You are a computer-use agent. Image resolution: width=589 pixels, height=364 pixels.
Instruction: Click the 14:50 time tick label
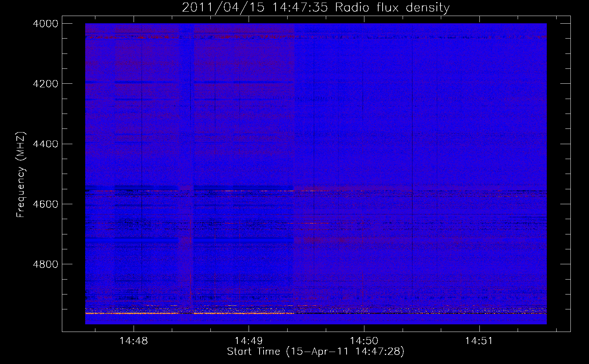pos(364,341)
